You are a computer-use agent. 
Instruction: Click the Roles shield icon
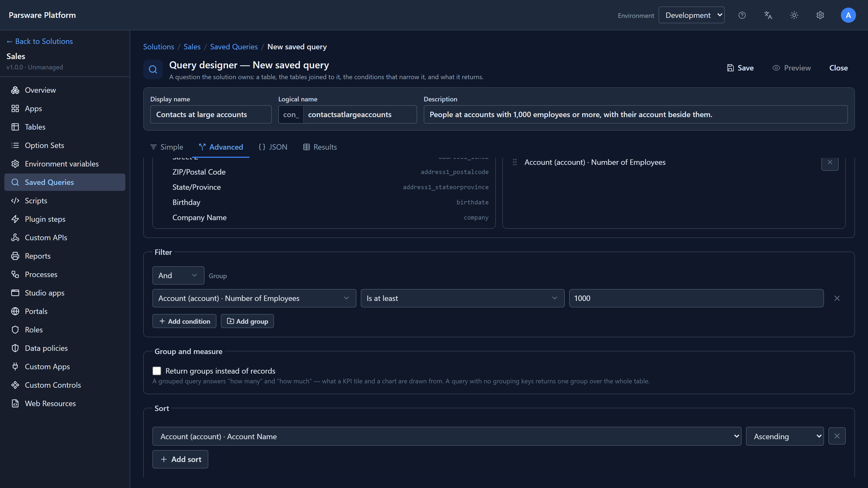tap(15, 330)
